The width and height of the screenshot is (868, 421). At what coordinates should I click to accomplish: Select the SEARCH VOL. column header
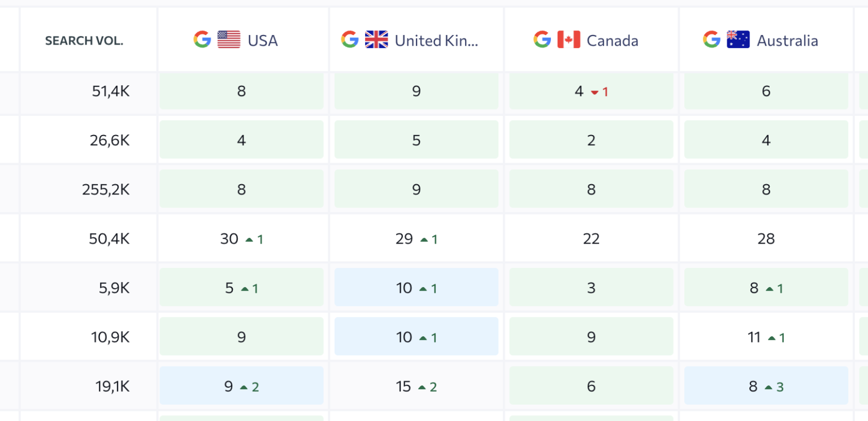(85, 40)
